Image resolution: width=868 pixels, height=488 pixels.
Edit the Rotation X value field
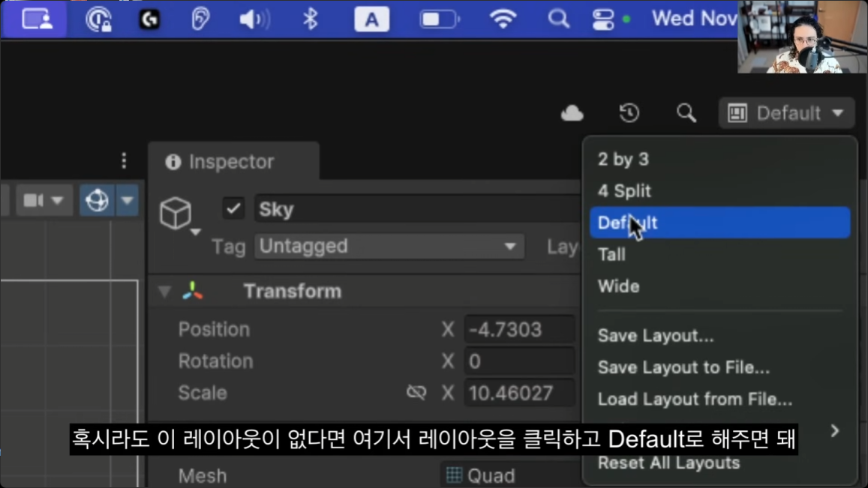(x=518, y=361)
